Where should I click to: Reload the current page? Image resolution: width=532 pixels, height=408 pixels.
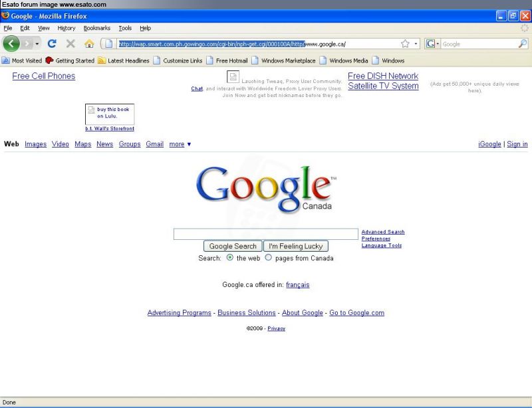[52, 43]
